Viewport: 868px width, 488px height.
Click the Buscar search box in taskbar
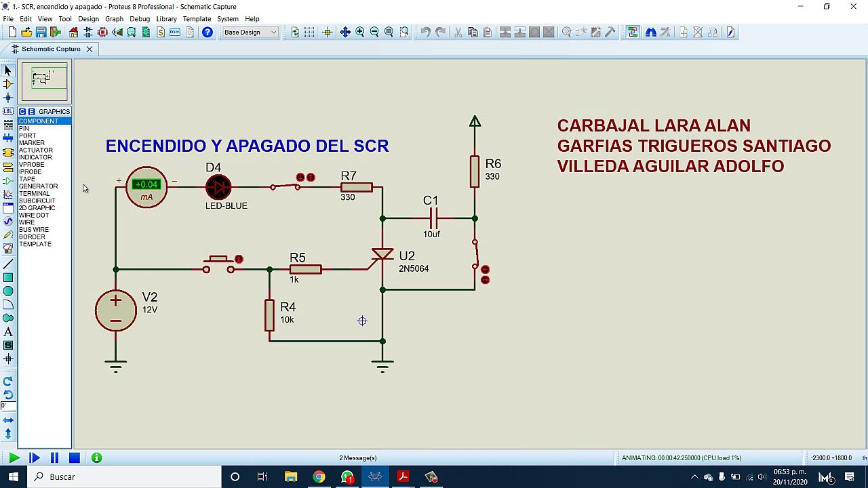point(125,477)
